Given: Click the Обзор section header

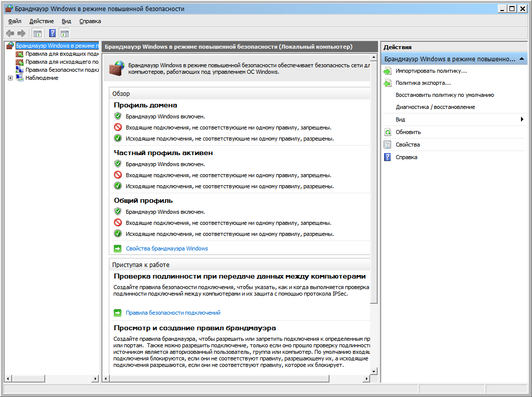Looking at the screenshot, I should point(121,94).
